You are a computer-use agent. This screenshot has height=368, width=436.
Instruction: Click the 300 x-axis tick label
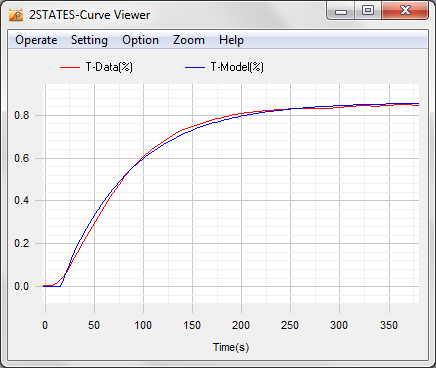point(339,325)
